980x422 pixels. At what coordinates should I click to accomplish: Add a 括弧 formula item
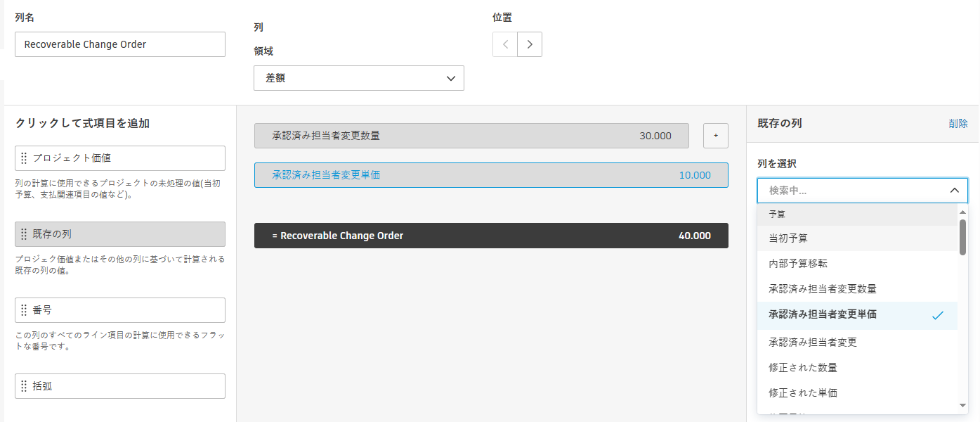[120, 386]
